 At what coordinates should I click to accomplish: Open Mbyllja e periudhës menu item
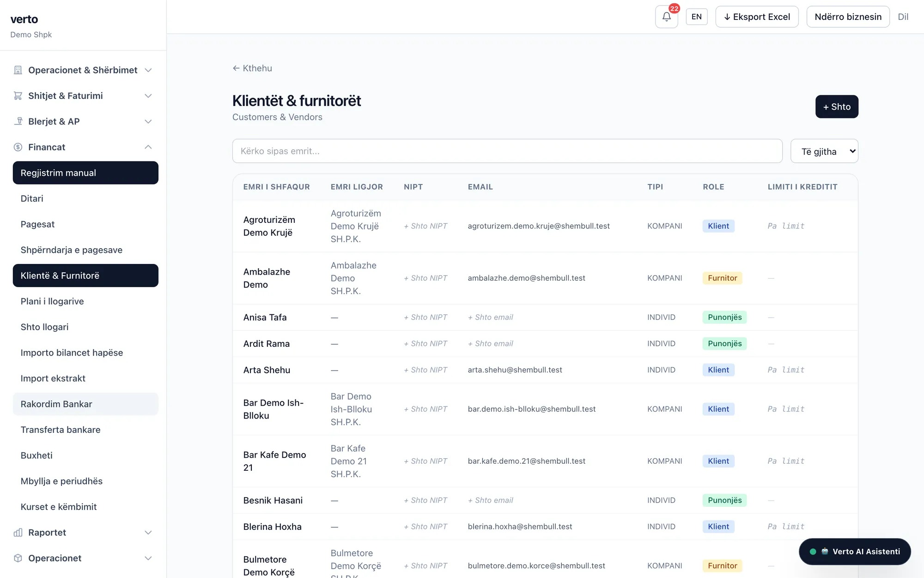(85, 481)
